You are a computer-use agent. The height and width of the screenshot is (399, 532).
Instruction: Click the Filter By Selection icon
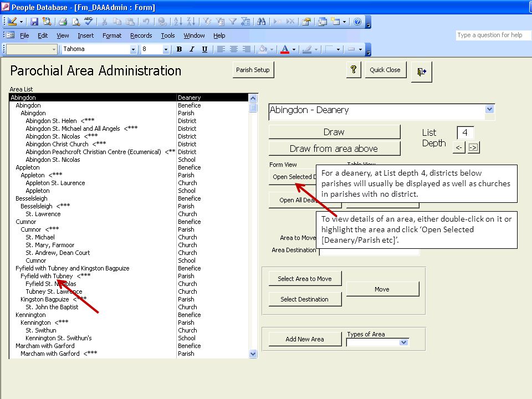pos(207,22)
